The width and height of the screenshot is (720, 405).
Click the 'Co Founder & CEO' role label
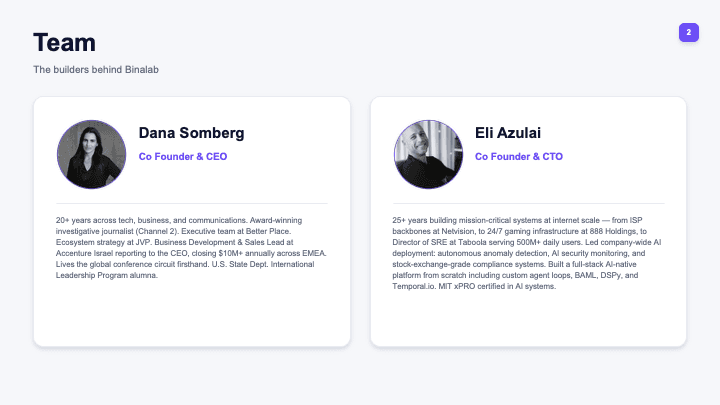coord(183,157)
